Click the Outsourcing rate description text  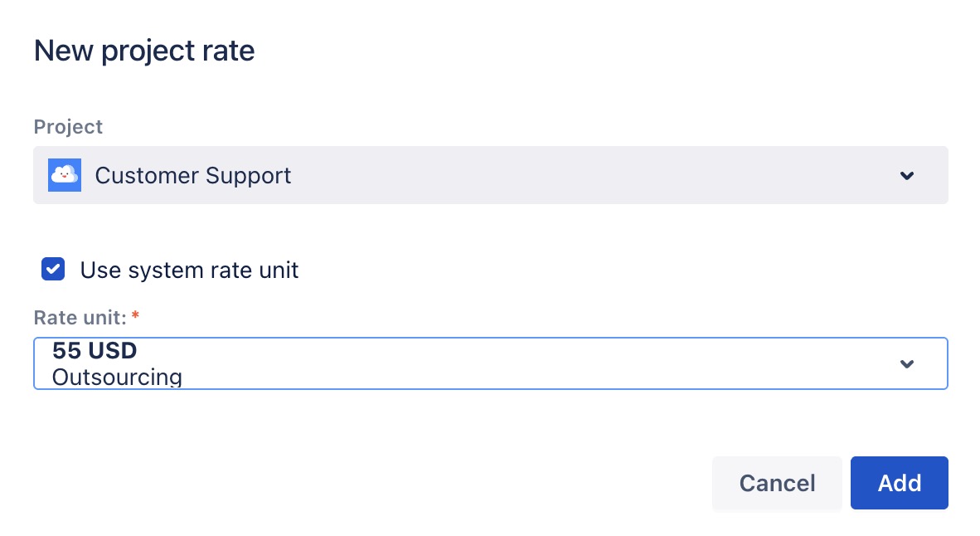click(x=117, y=378)
